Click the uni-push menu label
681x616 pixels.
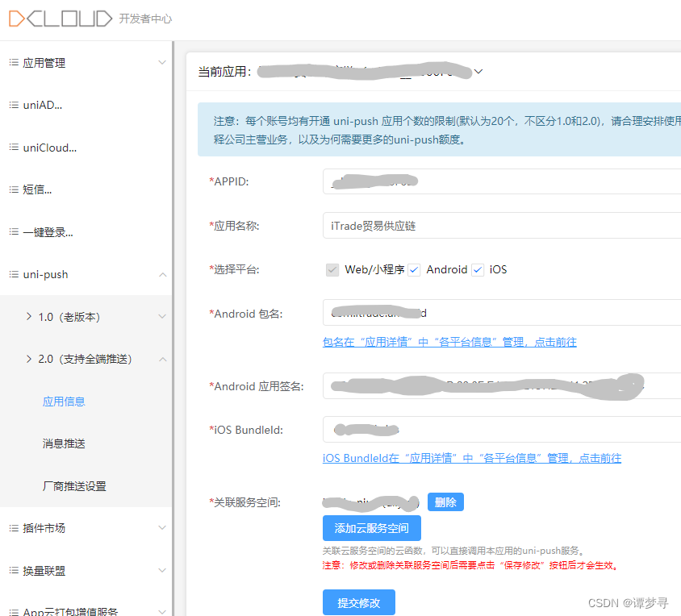[x=46, y=275]
